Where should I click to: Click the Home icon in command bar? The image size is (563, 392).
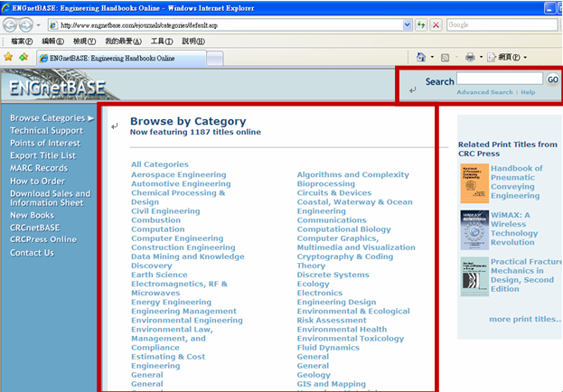(x=421, y=57)
